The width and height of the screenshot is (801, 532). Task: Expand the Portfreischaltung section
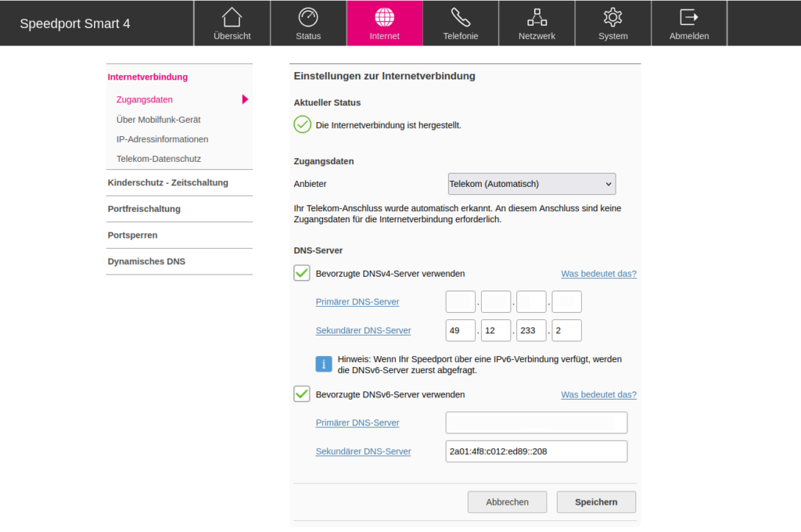[145, 209]
